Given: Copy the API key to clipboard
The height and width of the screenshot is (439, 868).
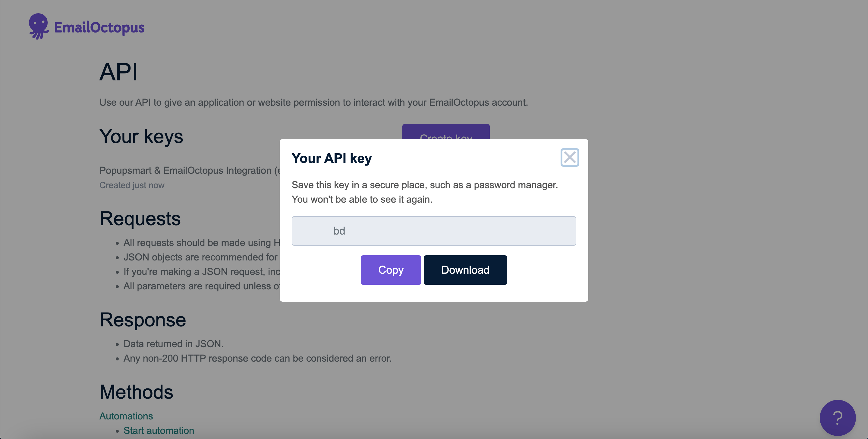Looking at the screenshot, I should [x=391, y=270].
